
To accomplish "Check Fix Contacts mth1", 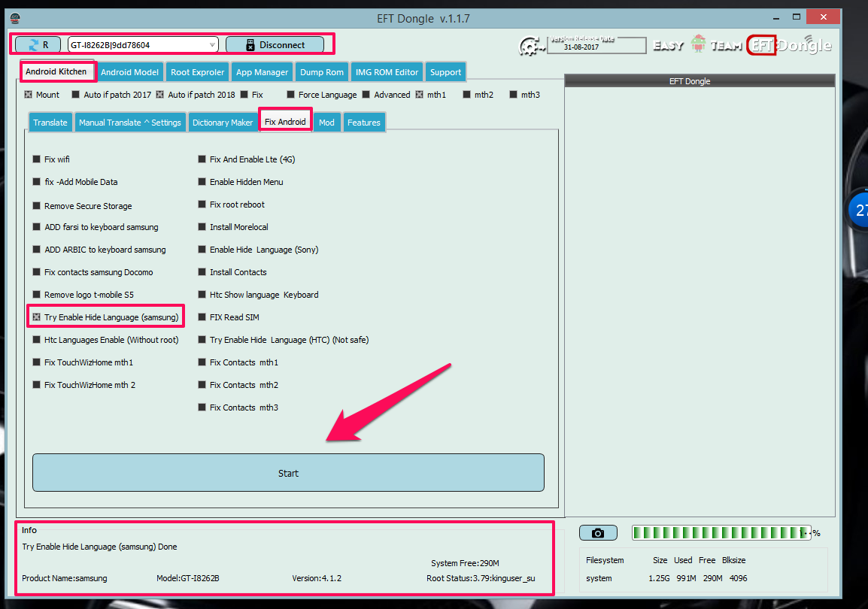I will coord(202,362).
